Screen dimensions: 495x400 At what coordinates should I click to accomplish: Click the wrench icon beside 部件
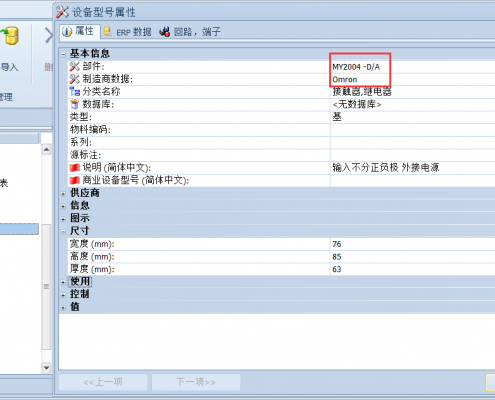tap(74, 66)
